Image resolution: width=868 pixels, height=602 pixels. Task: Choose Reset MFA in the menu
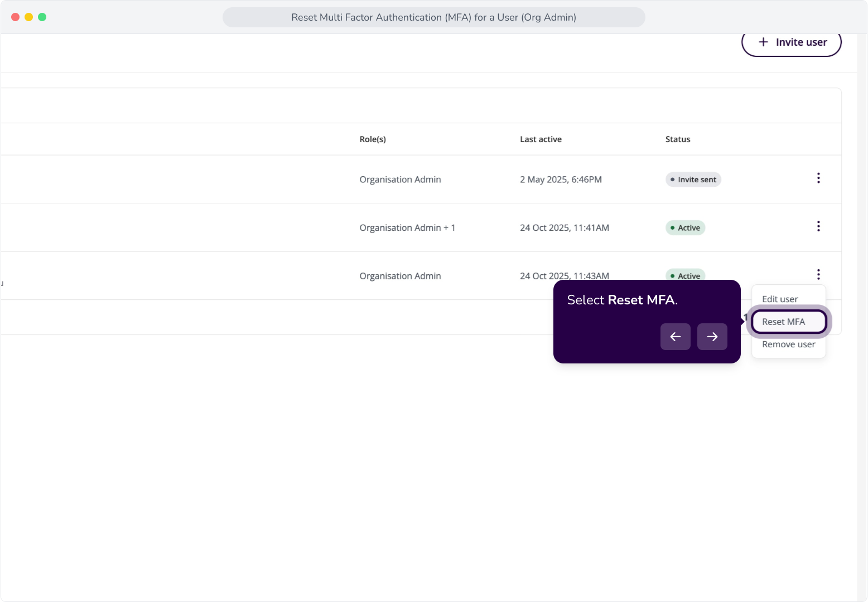(x=789, y=322)
